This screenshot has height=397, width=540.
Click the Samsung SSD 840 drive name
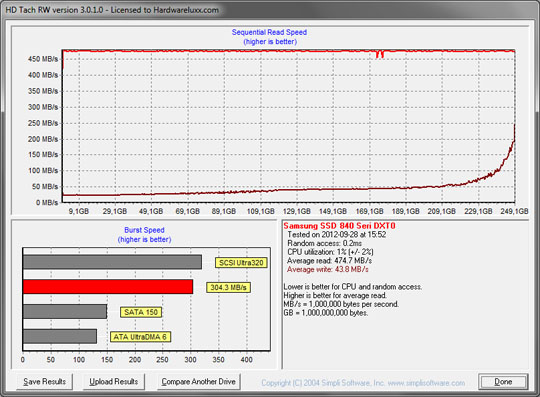(x=339, y=226)
